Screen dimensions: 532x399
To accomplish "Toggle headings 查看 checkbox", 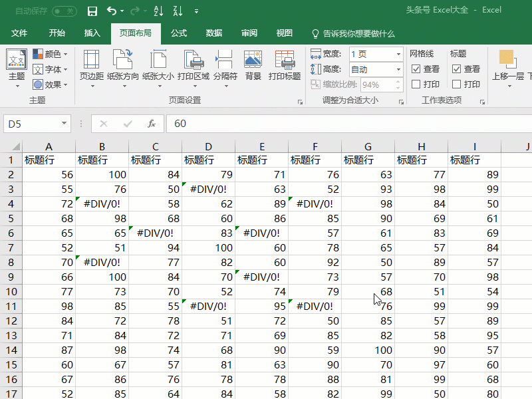I will click(x=457, y=69).
